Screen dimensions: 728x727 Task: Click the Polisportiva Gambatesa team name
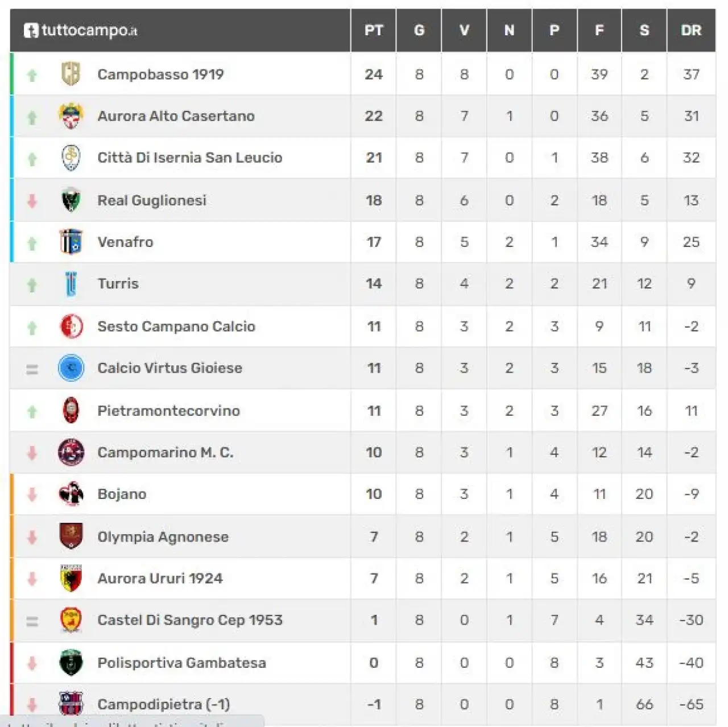(x=181, y=663)
